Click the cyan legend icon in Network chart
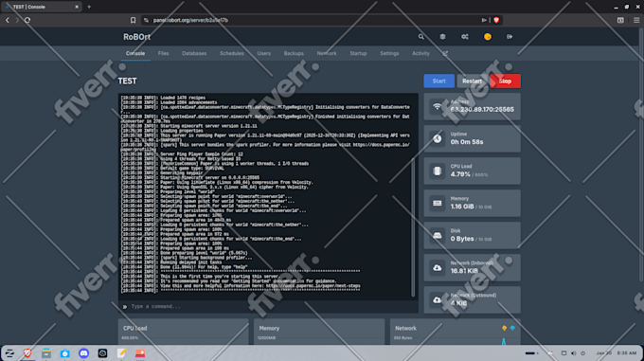The height and width of the screenshot is (361, 644). 512,328
